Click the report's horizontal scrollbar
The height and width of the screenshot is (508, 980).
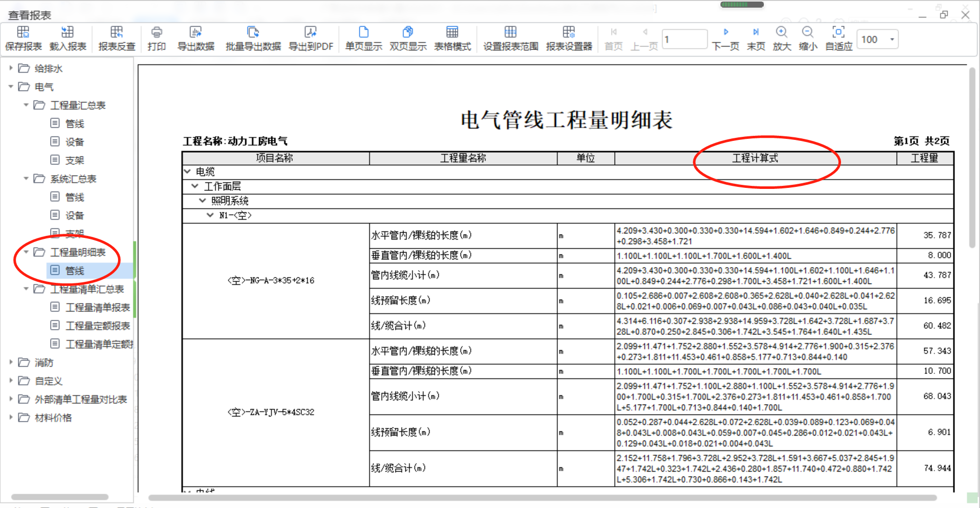[x=542, y=497]
